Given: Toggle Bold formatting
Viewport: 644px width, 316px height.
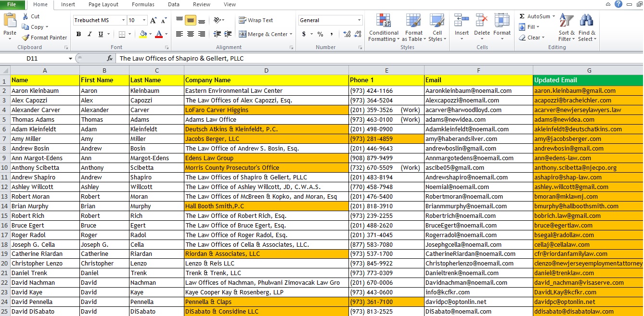Looking at the screenshot, I should point(78,34).
